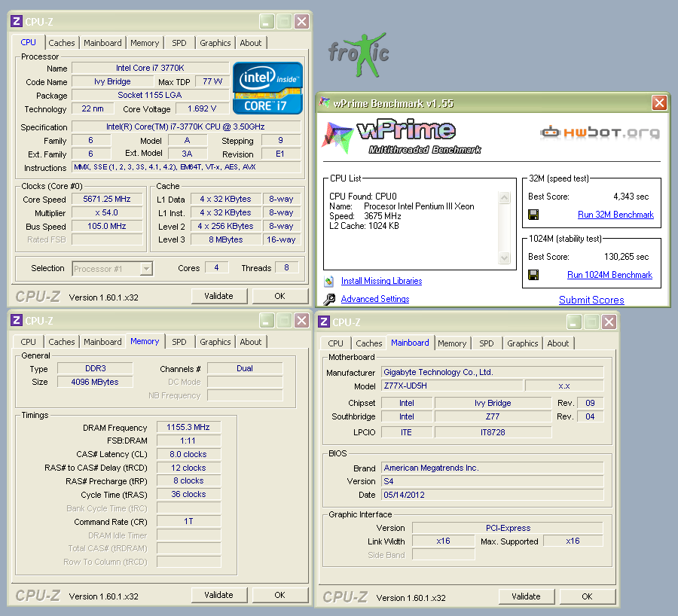Click the wPrime title bar icon
The height and width of the screenshot is (616, 678).
click(x=324, y=102)
